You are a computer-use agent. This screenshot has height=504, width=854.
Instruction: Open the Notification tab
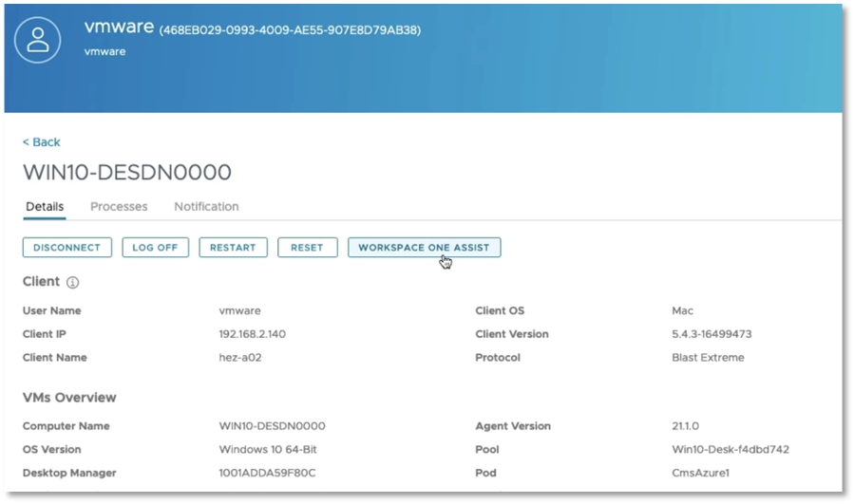(x=206, y=207)
